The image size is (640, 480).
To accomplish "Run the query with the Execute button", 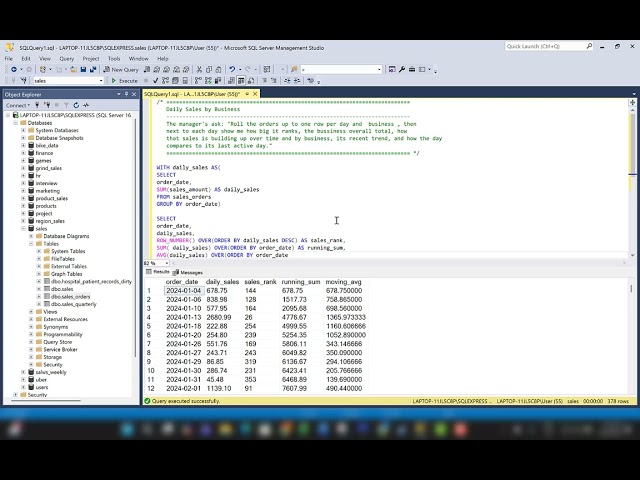I will pyautogui.click(x=124, y=81).
